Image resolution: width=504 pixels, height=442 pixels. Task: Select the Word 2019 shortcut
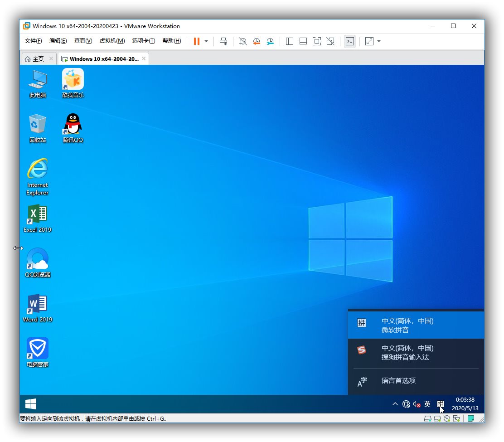tap(38, 308)
